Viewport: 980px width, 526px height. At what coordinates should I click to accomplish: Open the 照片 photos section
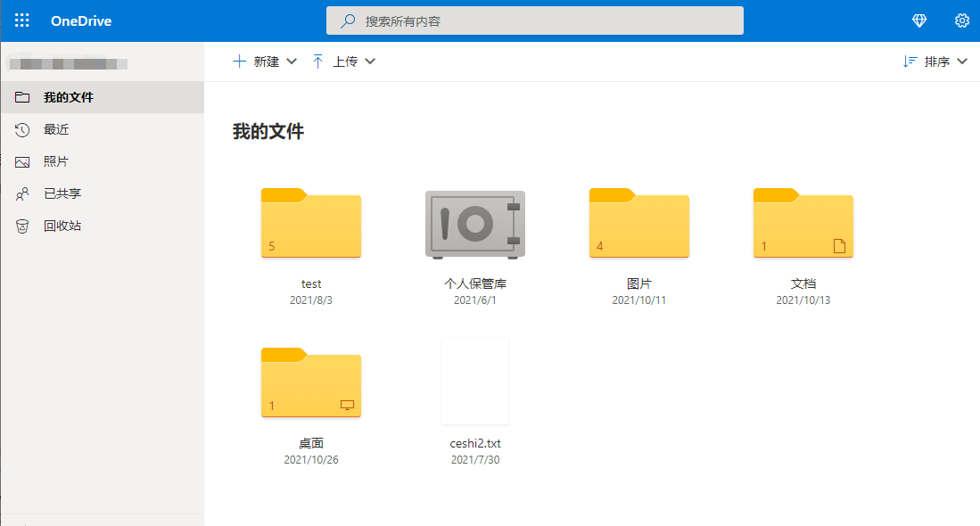pos(103,161)
